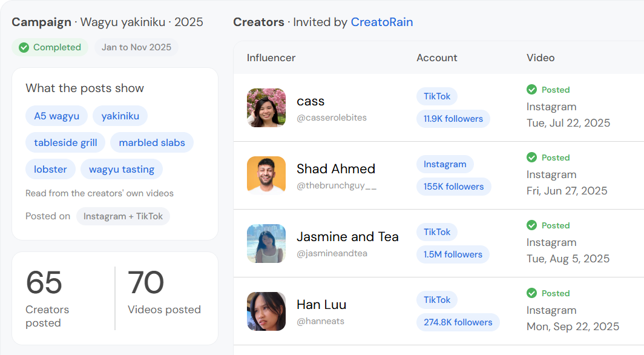
Task: Open Han Luu's profile photo
Action: point(266,311)
